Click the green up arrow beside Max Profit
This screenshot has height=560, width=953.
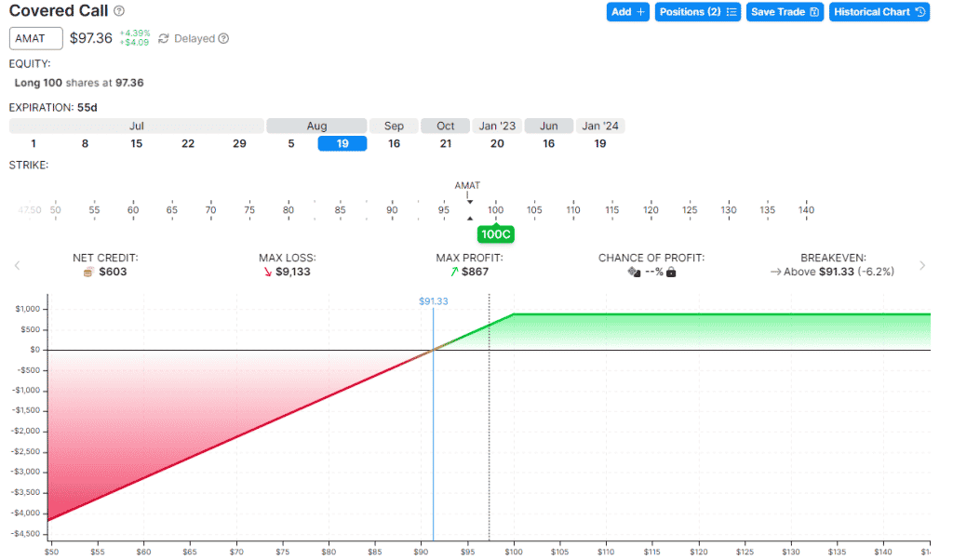tap(453, 272)
